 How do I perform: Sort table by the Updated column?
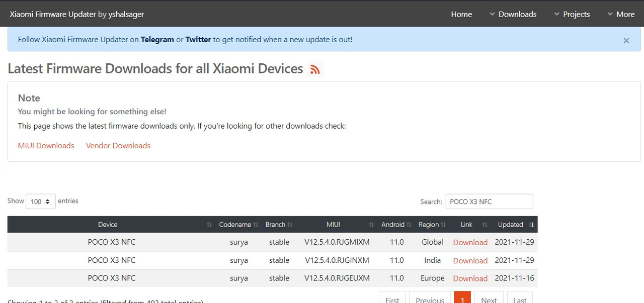514,225
